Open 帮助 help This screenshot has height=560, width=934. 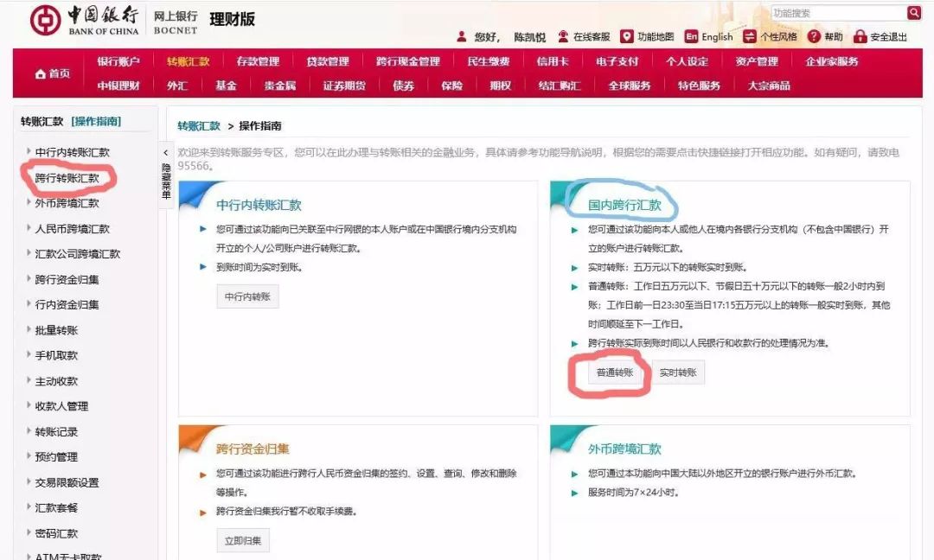click(825, 36)
